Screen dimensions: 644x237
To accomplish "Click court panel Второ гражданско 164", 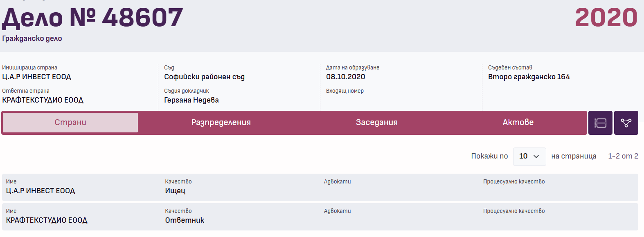I will (x=529, y=77).
